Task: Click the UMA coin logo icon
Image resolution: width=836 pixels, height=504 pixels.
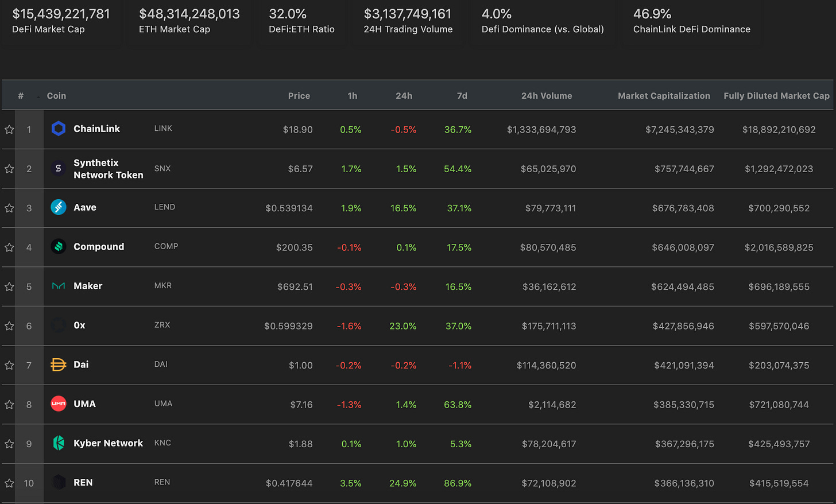Action: coord(59,404)
